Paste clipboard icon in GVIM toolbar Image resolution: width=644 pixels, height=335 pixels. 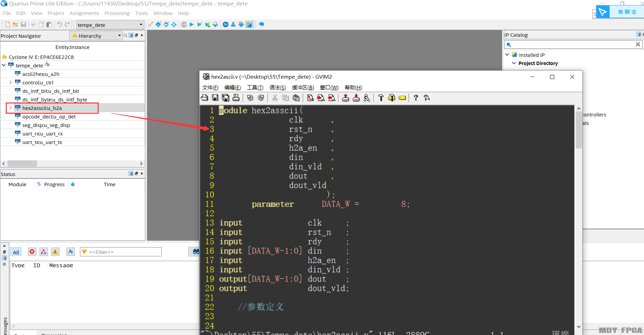pos(296,98)
